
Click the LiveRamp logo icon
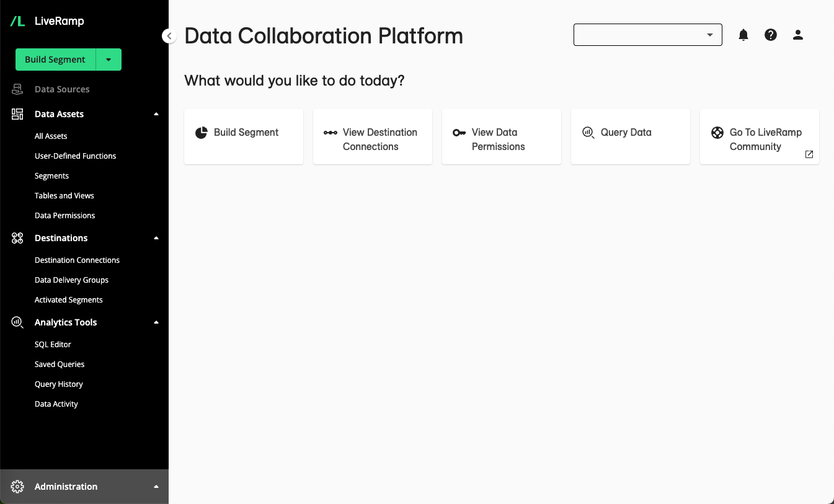17,21
